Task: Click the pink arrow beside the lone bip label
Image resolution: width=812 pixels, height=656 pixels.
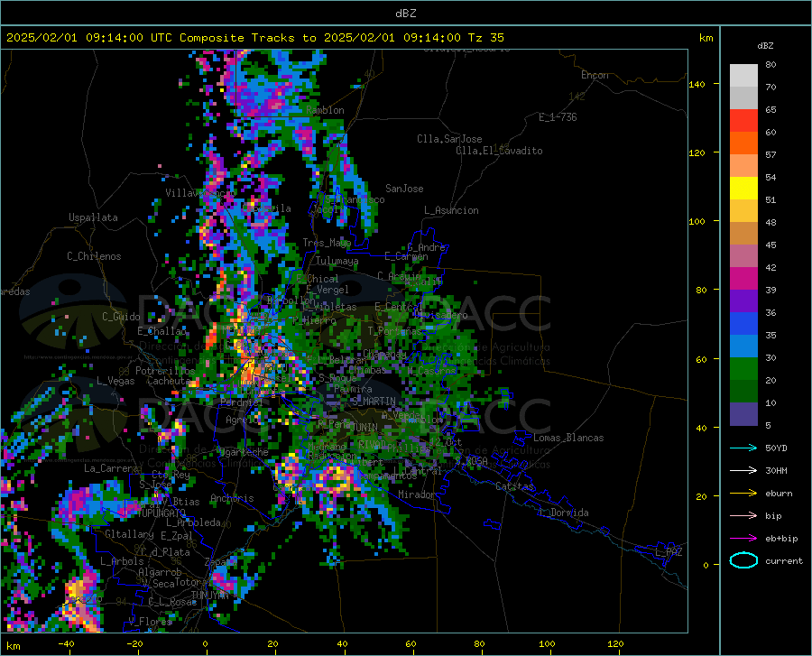Action: click(743, 516)
